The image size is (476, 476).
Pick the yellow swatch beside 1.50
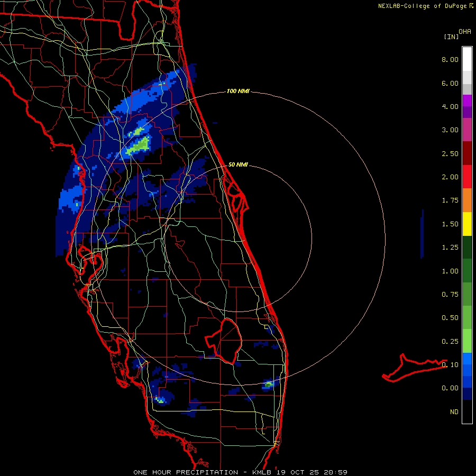pos(467,224)
